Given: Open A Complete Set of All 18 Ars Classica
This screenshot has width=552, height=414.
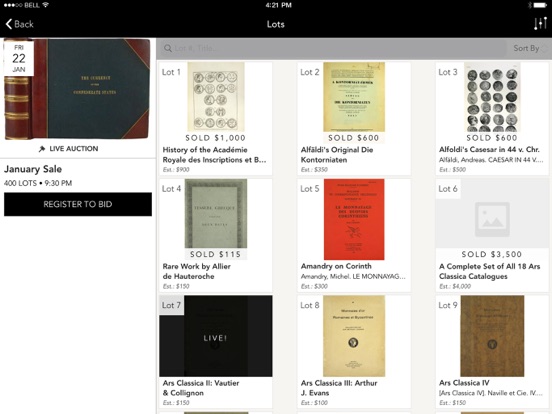Looking at the screenshot, I should (489, 271).
